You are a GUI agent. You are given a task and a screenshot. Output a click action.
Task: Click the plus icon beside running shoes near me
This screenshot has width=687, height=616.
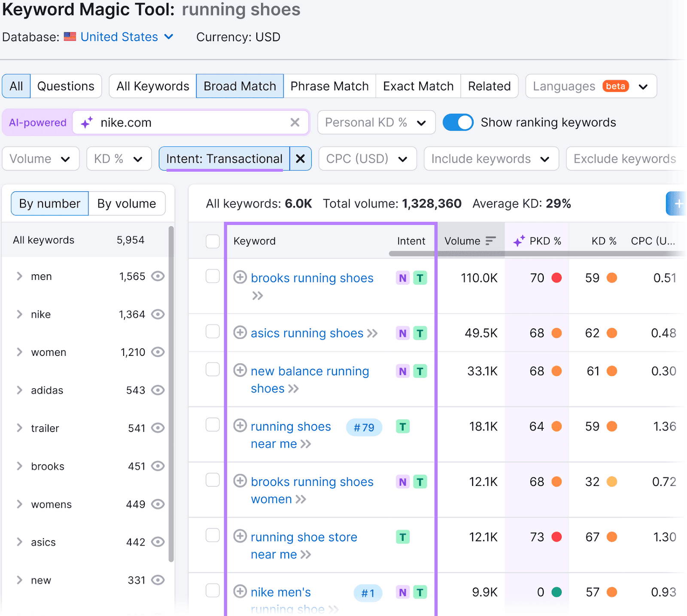click(240, 425)
